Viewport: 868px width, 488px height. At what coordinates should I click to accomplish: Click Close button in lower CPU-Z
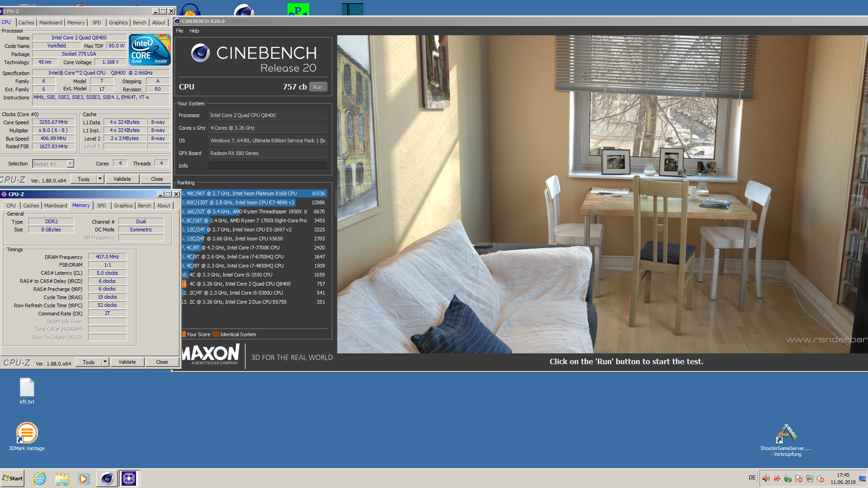click(162, 362)
